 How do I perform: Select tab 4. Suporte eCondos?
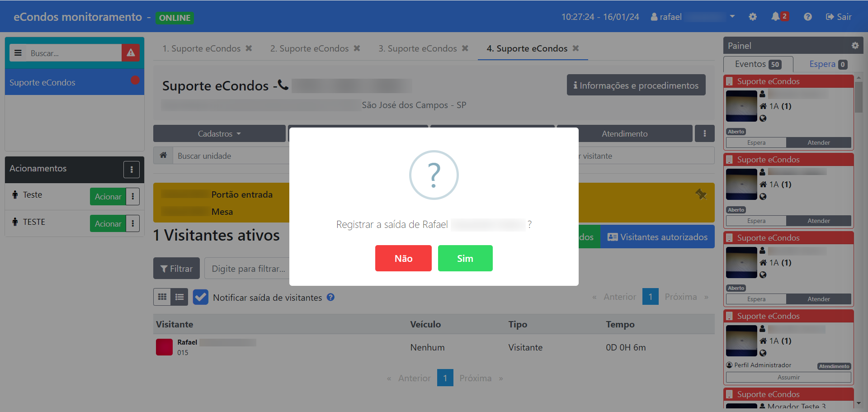[x=527, y=48]
